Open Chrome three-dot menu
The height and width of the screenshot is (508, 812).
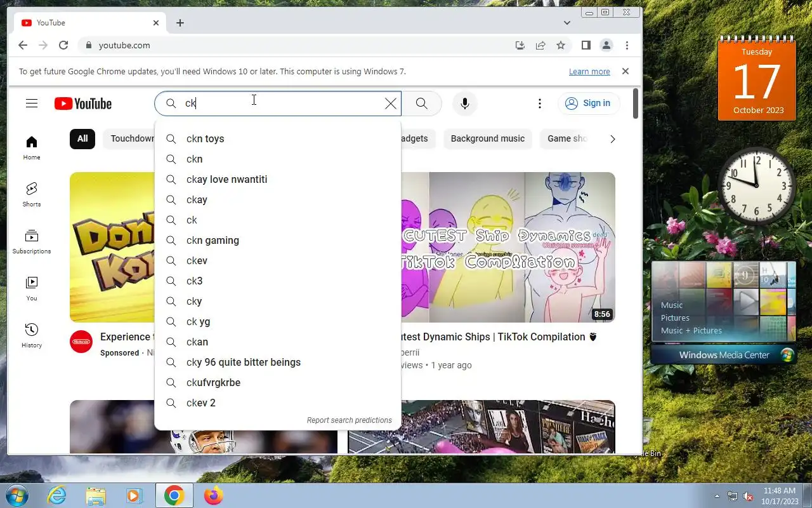pyautogui.click(x=627, y=45)
